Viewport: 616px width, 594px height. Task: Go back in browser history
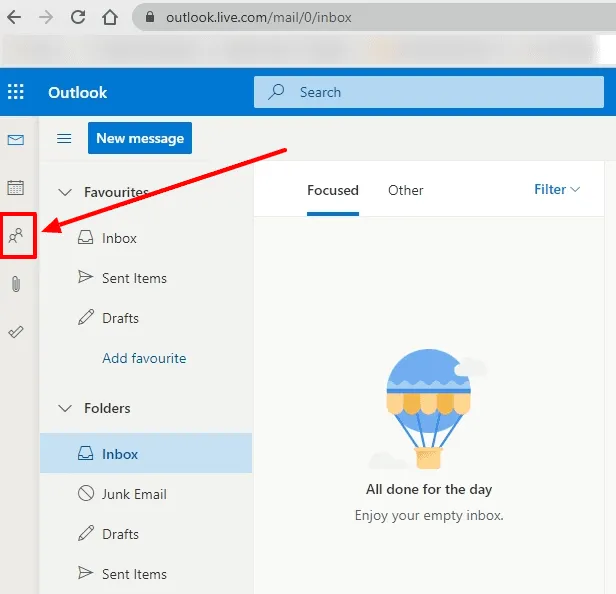(14, 17)
